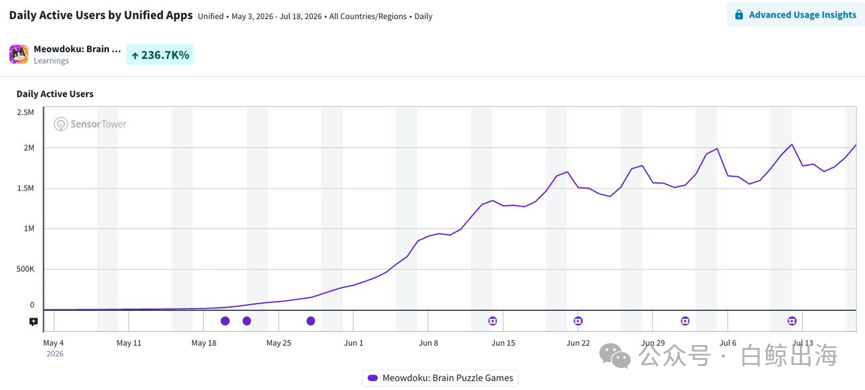Click the solid purple event dot after May 25

(x=311, y=321)
